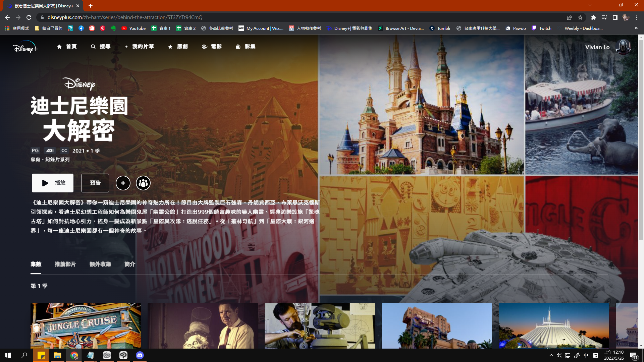Viewport: 644px width, 362px height.
Task: Open Hollywood Tower episode thumbnail
Action: (437, 325)
